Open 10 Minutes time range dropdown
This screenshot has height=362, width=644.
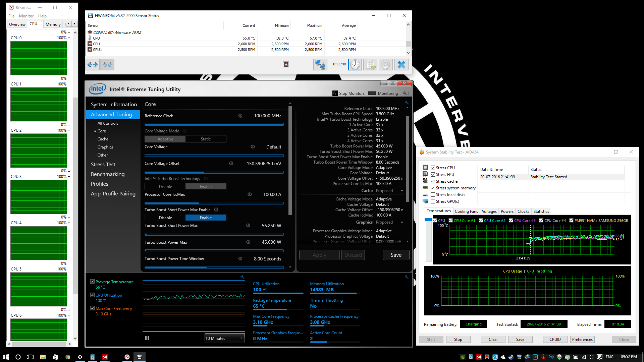tap(224, 338)
